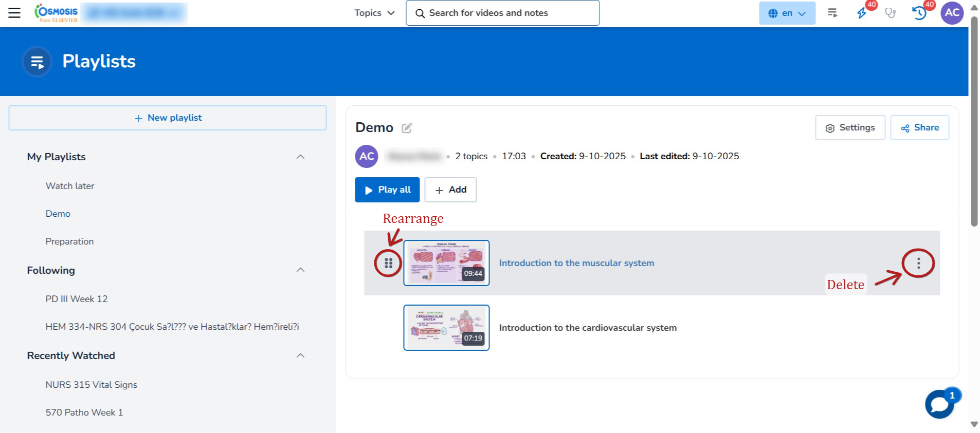
Task: Click the pencil icon to rename Demo
Action: pyautogui.click(x=407, y=128)
